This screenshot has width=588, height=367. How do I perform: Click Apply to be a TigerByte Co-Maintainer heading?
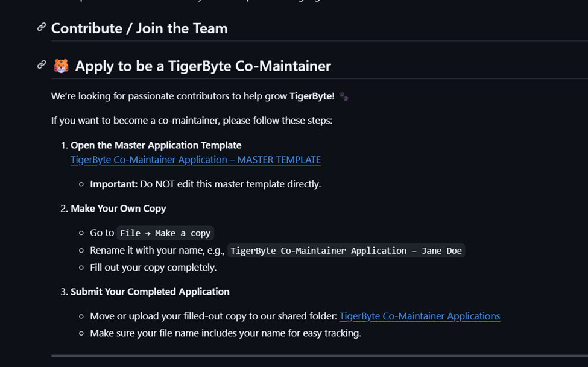(203, 66)
